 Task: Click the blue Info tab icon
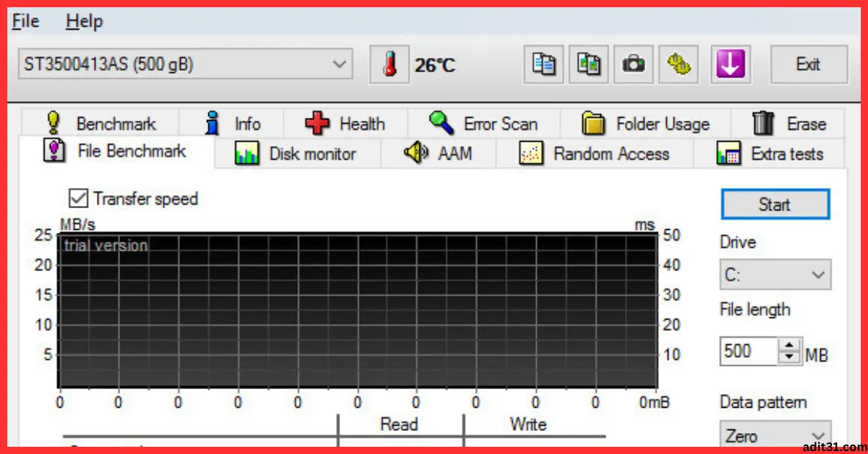212,123
